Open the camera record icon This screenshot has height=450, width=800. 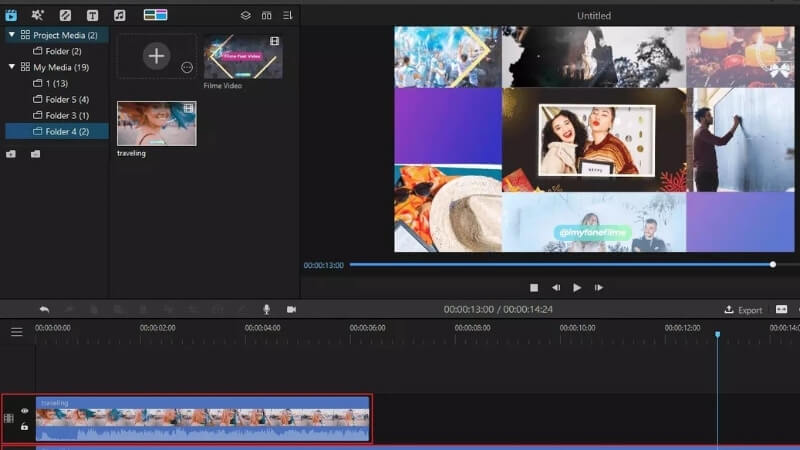click(291, 309)
